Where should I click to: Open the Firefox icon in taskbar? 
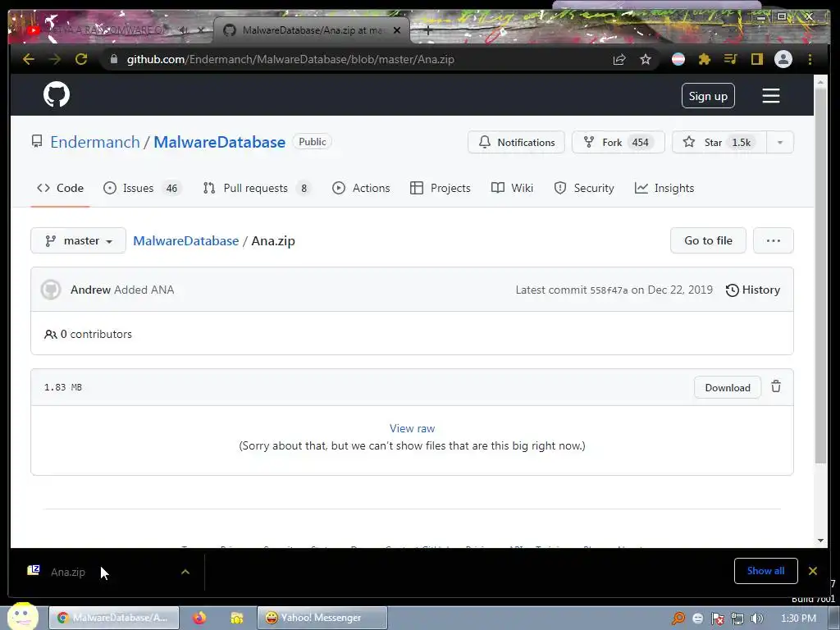pos(199,618)
